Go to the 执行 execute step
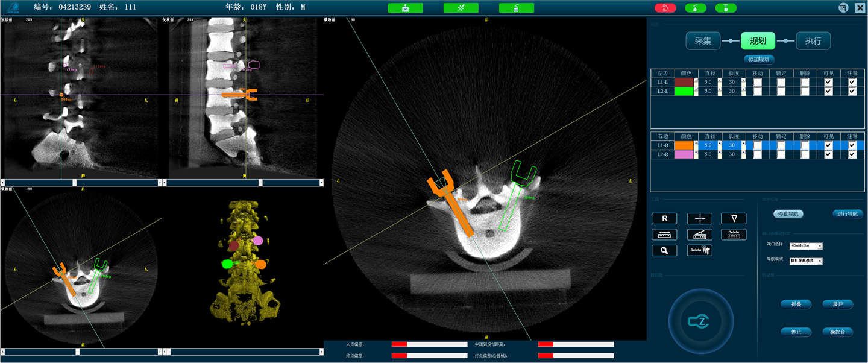 (813, 41)
